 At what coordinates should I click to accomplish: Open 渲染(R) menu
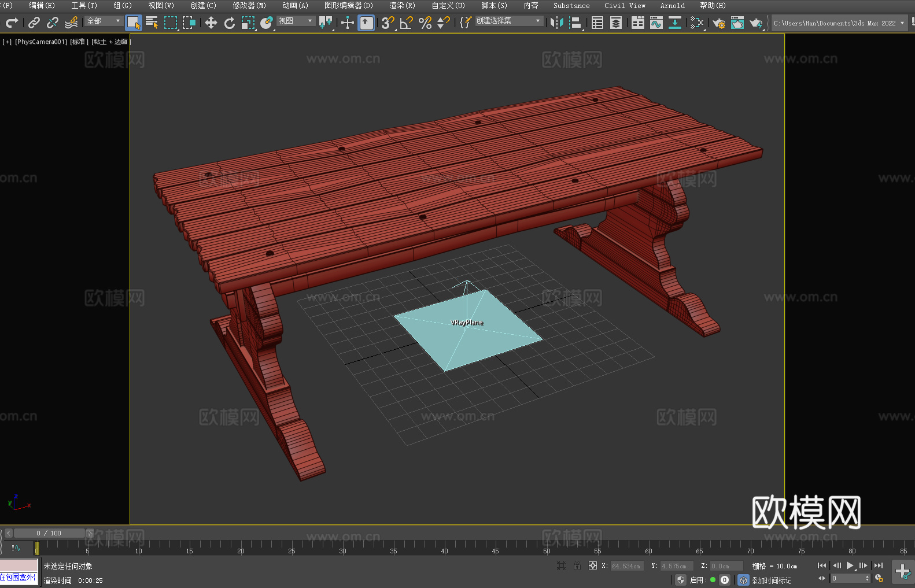(402, 5)
